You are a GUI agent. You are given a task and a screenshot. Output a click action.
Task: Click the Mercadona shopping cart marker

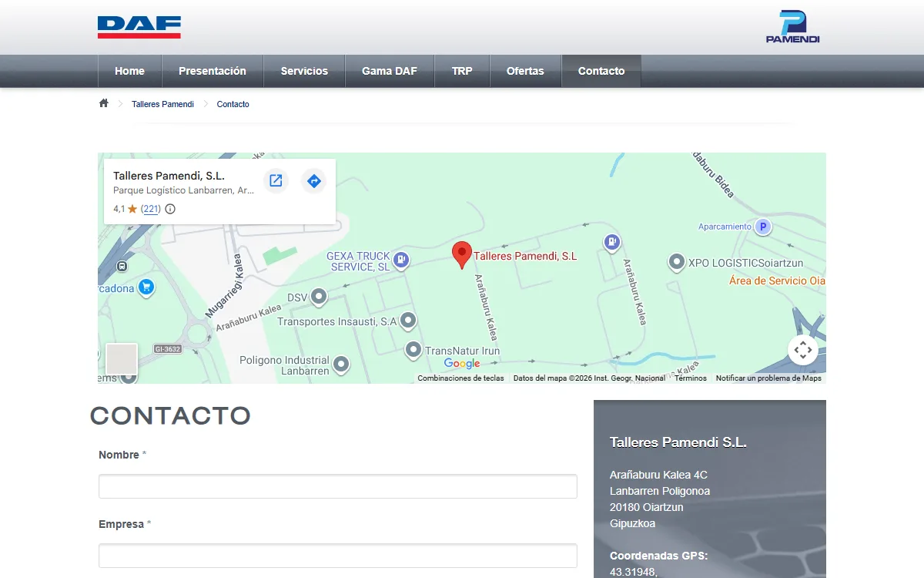pyautogui.click(x=146, y=288)
